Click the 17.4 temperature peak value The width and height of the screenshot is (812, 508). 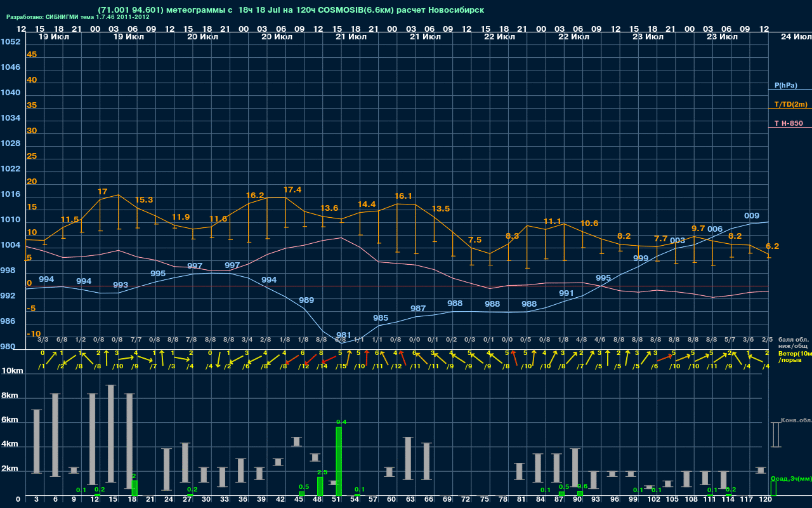[292, 190]
